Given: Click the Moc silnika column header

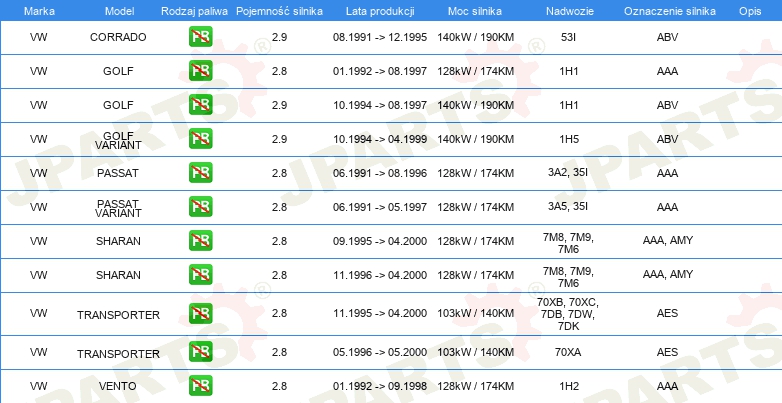Looking at the screenshot, I should tap(475, 11).
